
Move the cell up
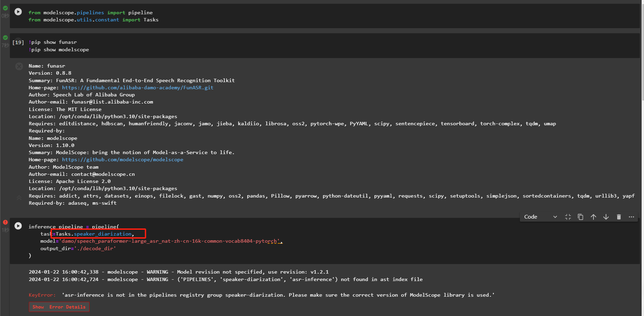[593, 217]
